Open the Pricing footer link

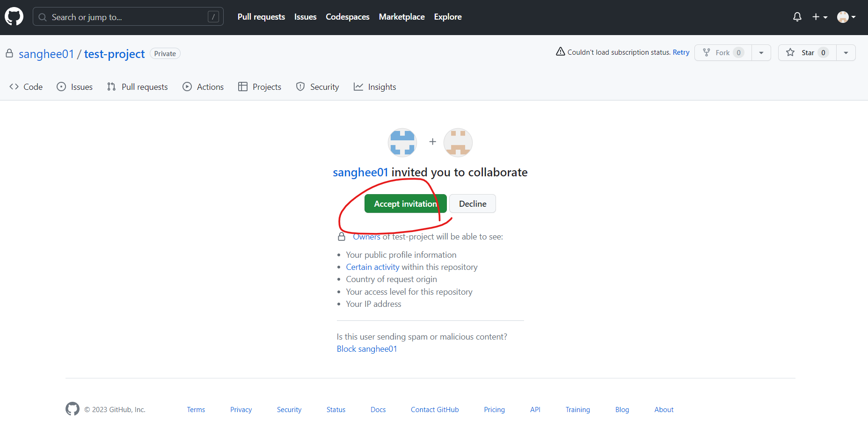tap(494, 410)
